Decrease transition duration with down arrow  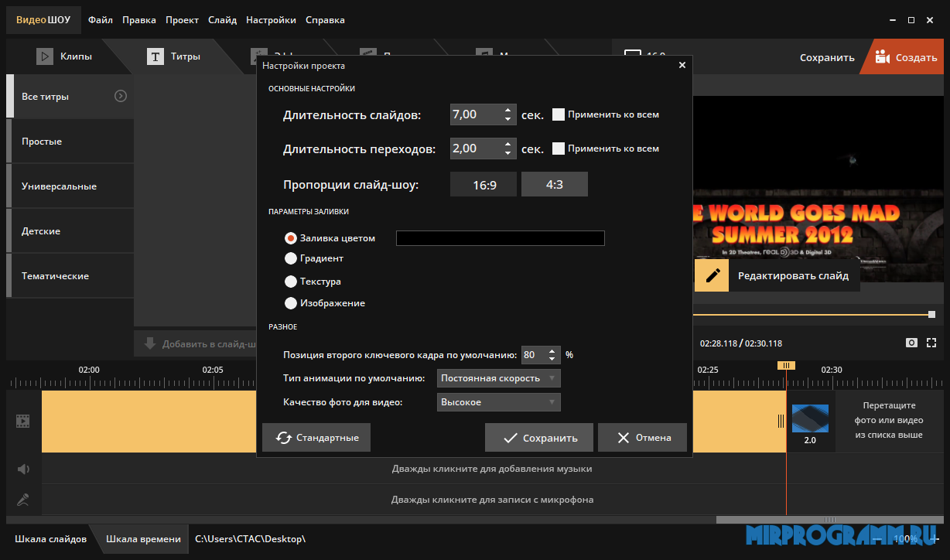pyautogui.click(x=507, y=153)
